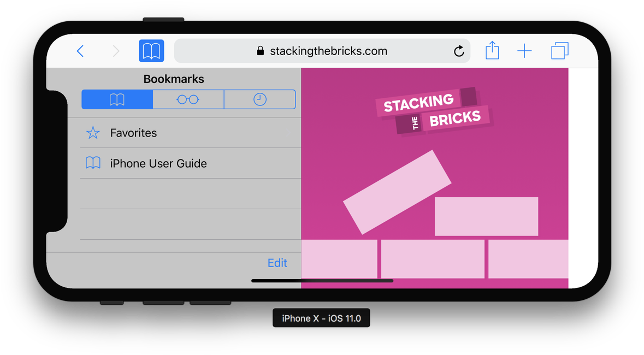The width and height of the screenshot is (644, 355).
Task: Tap the tilted pink brick on the page
Action: [x=397, y=192]
